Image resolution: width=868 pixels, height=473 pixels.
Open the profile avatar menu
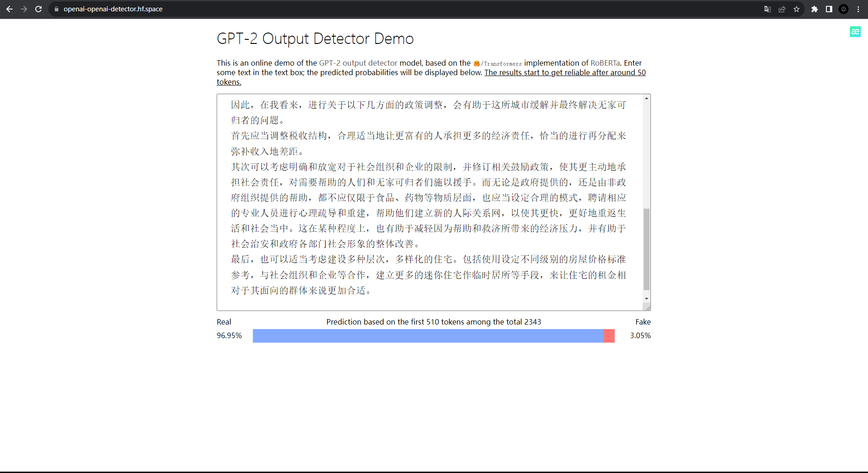[x=844, y=9]
